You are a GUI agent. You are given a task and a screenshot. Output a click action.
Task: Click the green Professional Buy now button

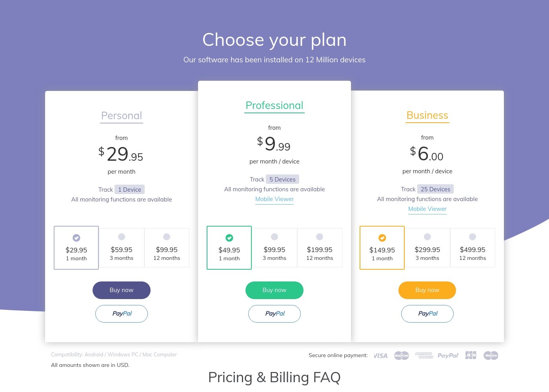click(274, 290)
